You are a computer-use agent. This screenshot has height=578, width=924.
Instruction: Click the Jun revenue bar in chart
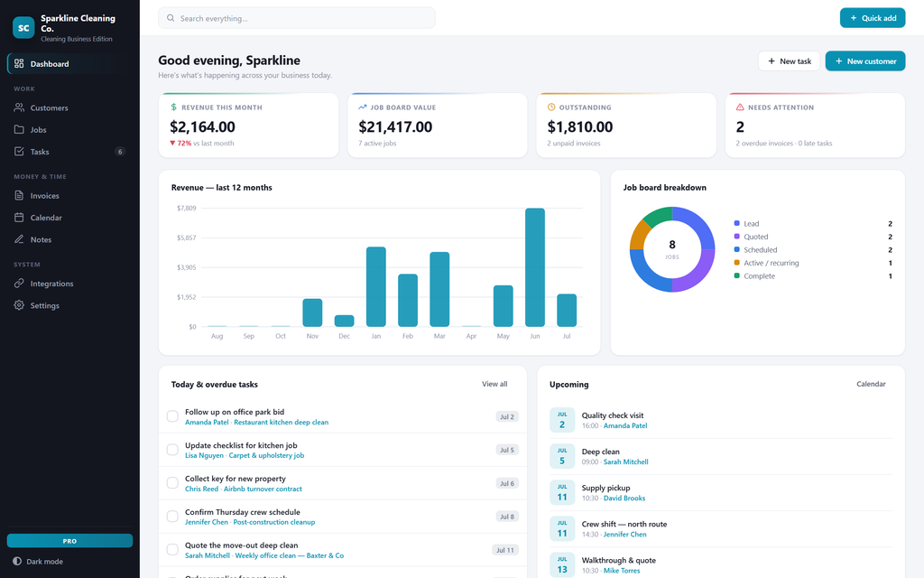(535, 267)
